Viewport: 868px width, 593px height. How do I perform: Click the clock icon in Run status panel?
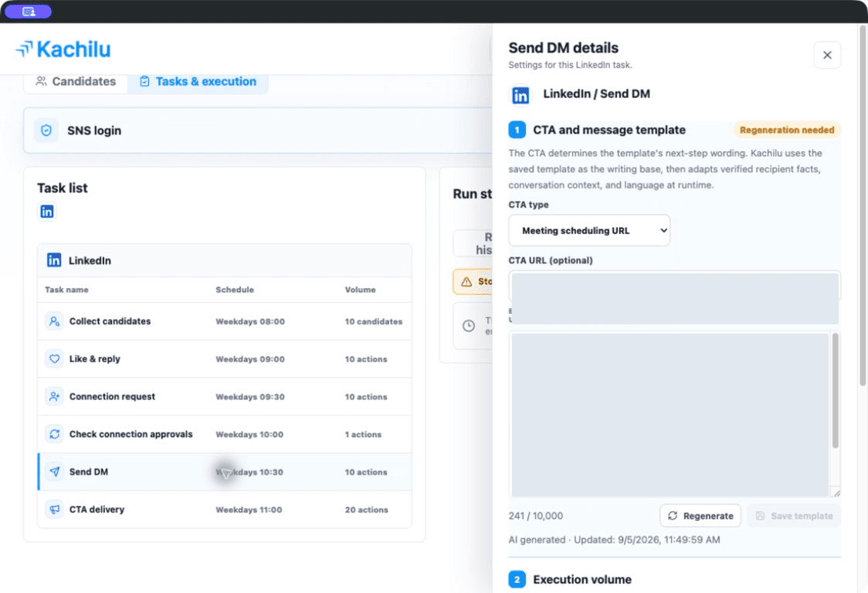pyautogui.click(x=469, y=326)
